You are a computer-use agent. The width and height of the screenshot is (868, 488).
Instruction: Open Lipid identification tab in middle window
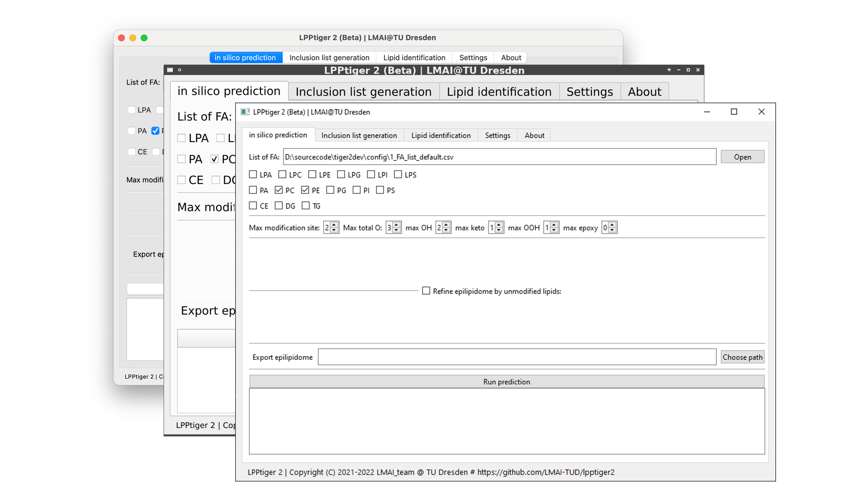click(x=499, y=92)
